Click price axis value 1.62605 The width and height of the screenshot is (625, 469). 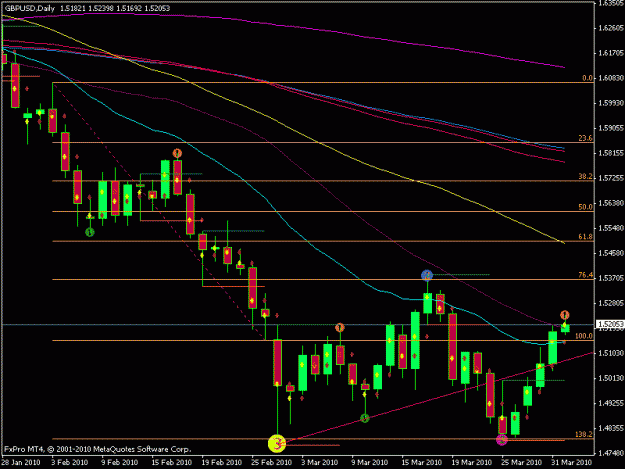[611, 28]
